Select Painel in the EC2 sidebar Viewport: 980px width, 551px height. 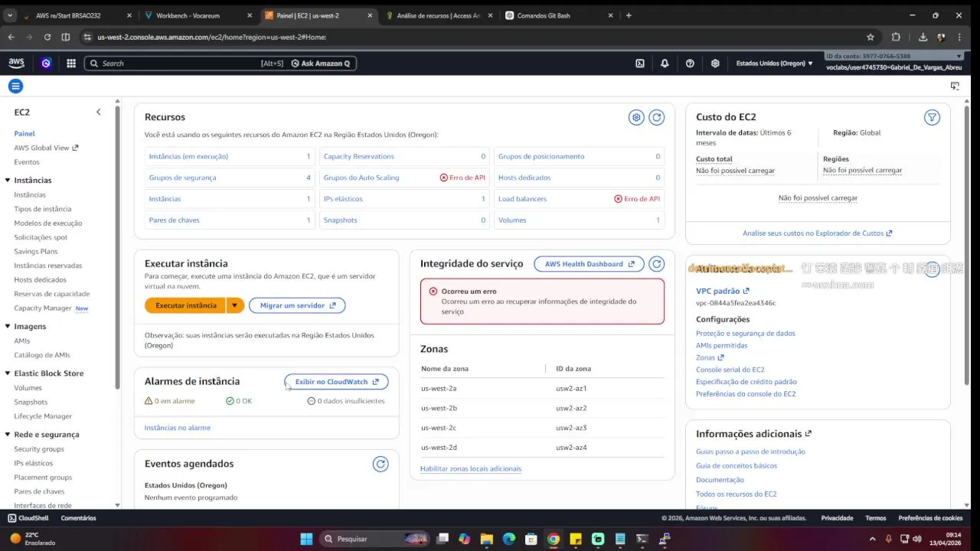[24, 134]
